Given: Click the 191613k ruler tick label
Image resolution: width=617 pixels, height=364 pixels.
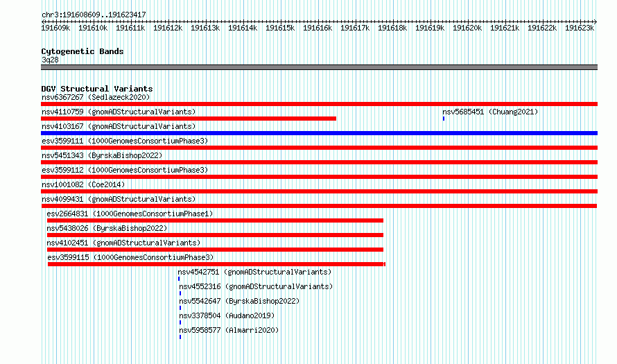Looking at the screenshot, I should [x=205, y=28].
